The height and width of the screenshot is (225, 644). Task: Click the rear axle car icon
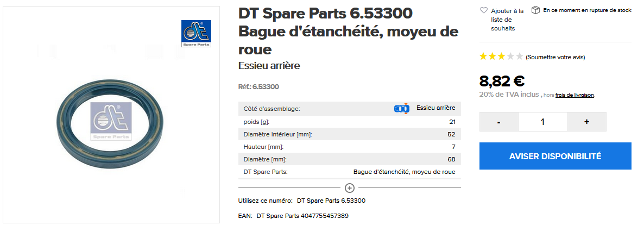[401, 108]
